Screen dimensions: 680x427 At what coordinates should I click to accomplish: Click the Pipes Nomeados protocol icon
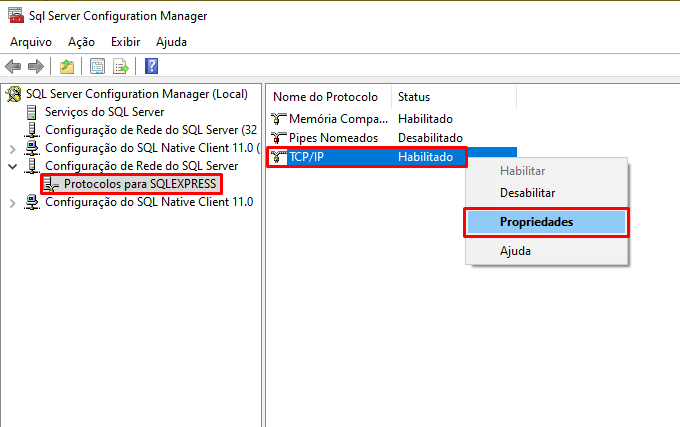278,138
